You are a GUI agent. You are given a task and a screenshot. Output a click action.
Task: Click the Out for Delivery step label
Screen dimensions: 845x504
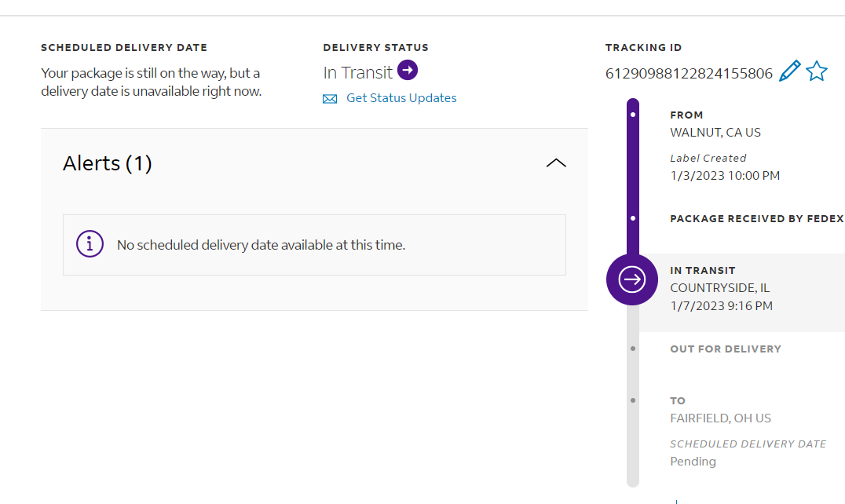pos(725,349)
